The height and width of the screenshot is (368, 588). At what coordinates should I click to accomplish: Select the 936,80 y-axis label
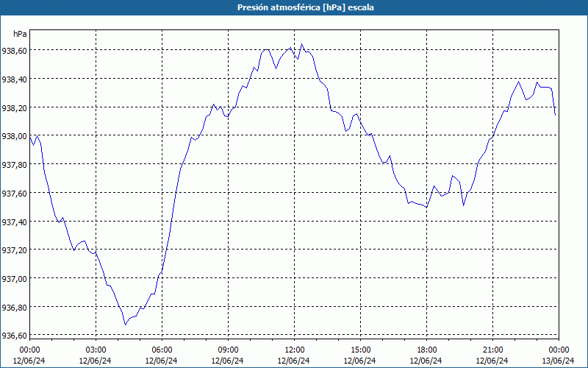coord(15,307)
